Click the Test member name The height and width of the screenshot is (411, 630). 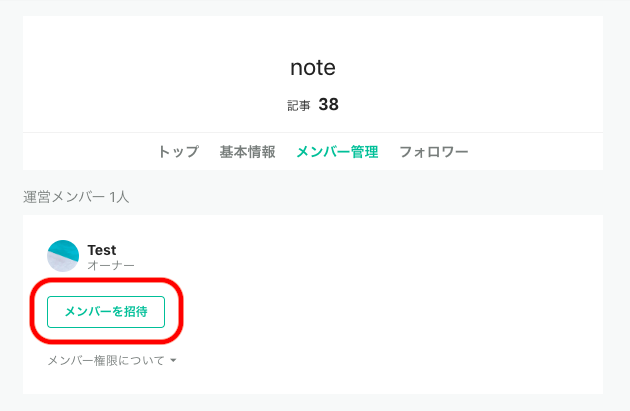click(x=102, y=250)
